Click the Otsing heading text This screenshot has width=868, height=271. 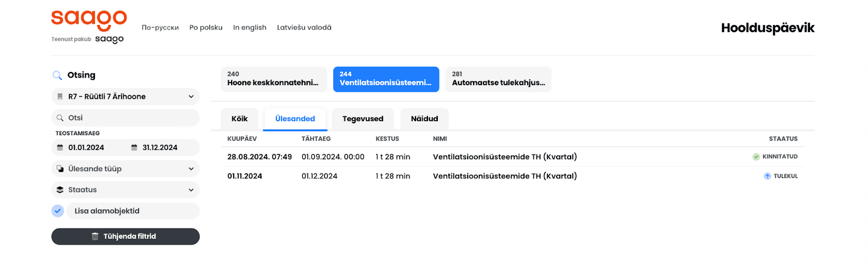(x=81, y=75)
